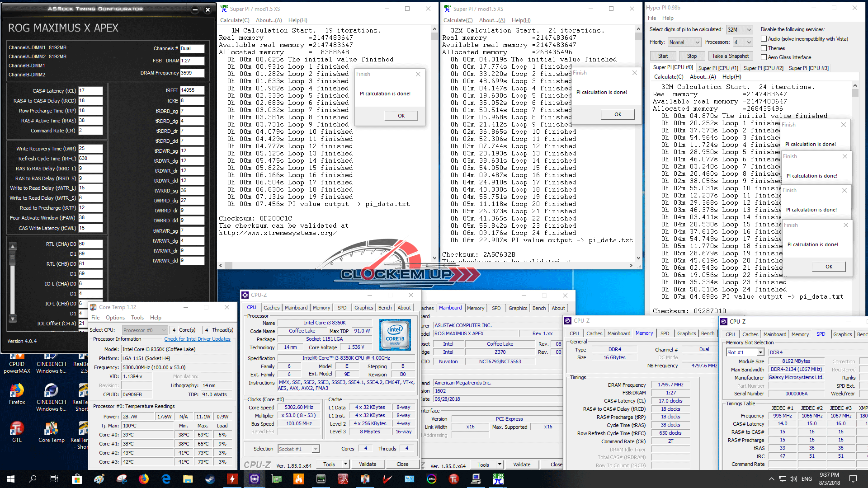Open the action center notification icon
The width and height of the screenshot is (868, 488).
point(853,479)
